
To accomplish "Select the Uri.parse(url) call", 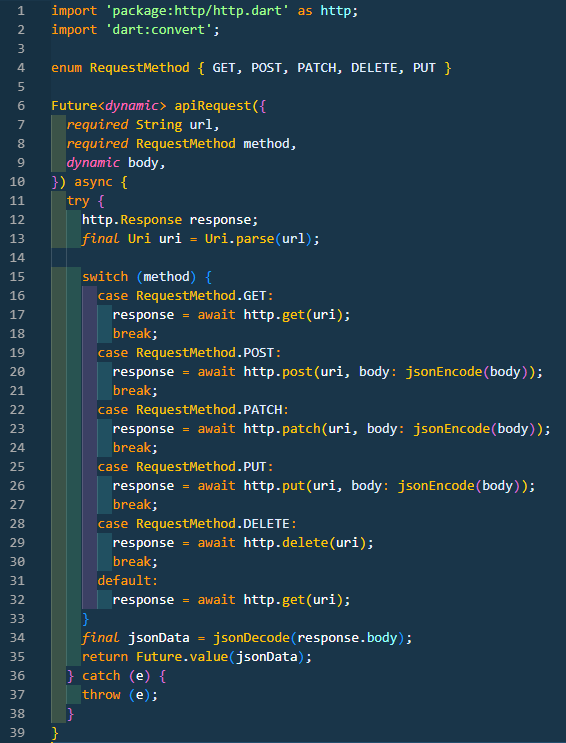I will (258, 239).
